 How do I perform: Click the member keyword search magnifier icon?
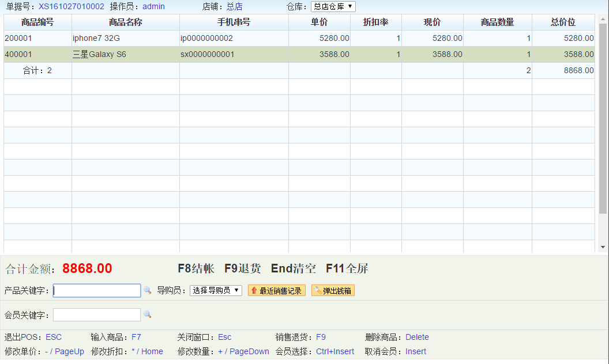tap(147, 314)
